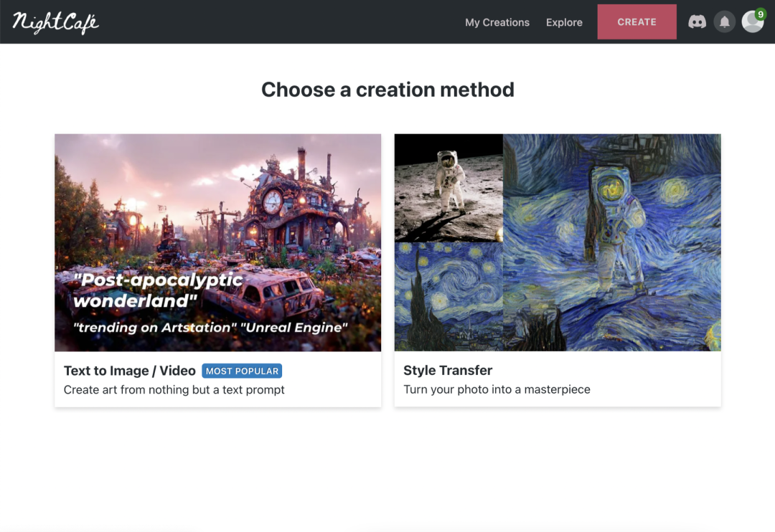
Task: Go to My Creations
Action: [497, 22]
